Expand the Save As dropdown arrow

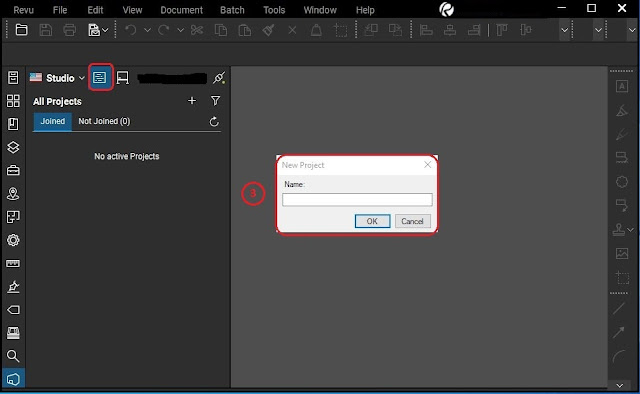[x=105, y=30]
